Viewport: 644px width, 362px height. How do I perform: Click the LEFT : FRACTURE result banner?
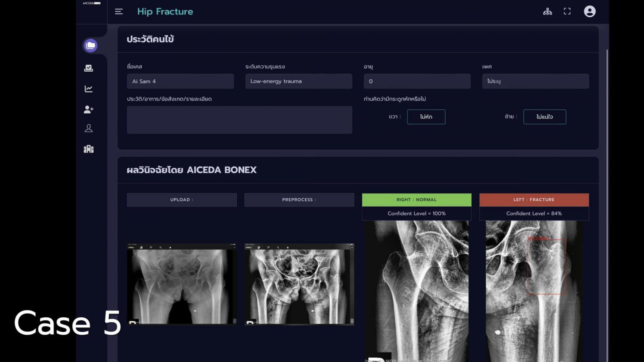point(534,200)
